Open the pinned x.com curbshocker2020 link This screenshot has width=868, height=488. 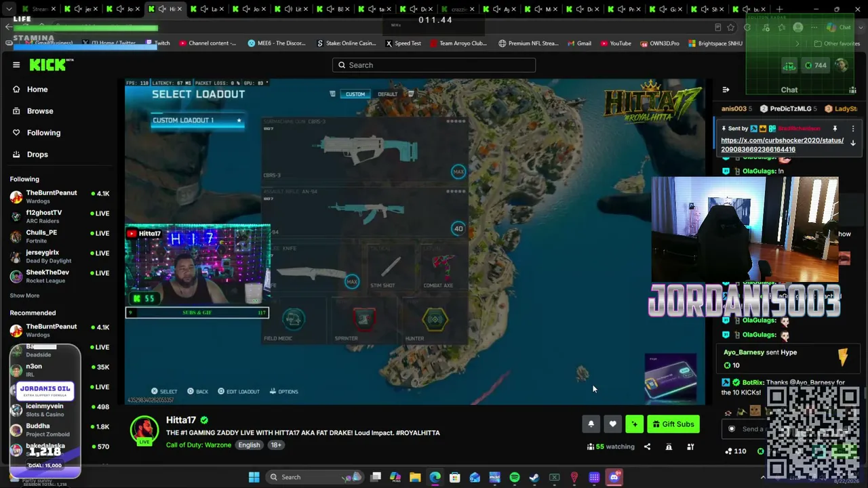click(782, 145)
